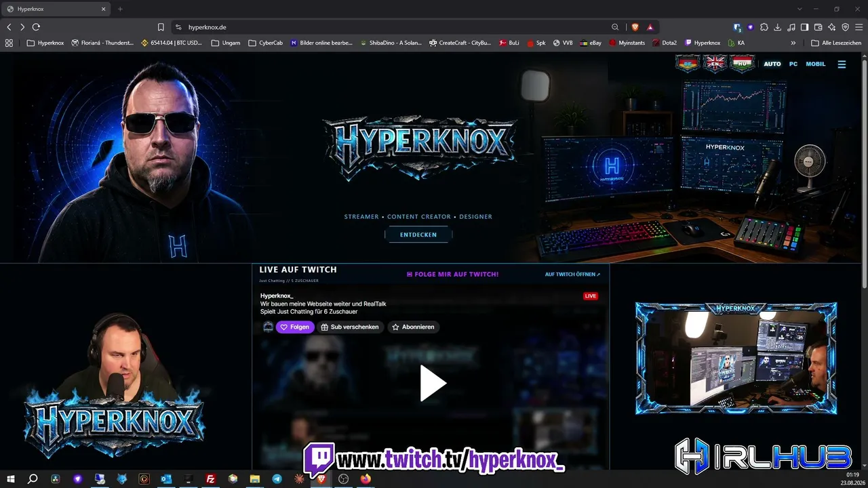Open Telegram from the taskbar
Screen dimensions: 868x488
click(x=277, y=479)
